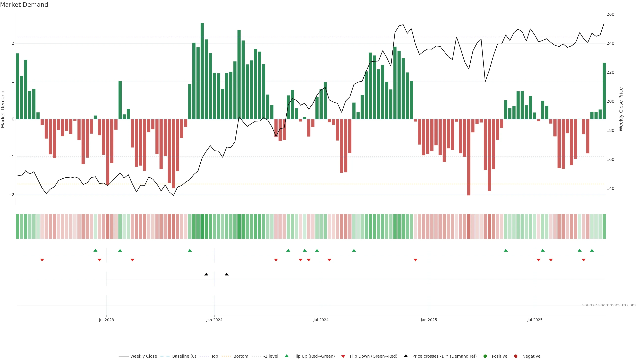
Task: Click green Flip Up triangle in legend
Action: pos(286,356)
